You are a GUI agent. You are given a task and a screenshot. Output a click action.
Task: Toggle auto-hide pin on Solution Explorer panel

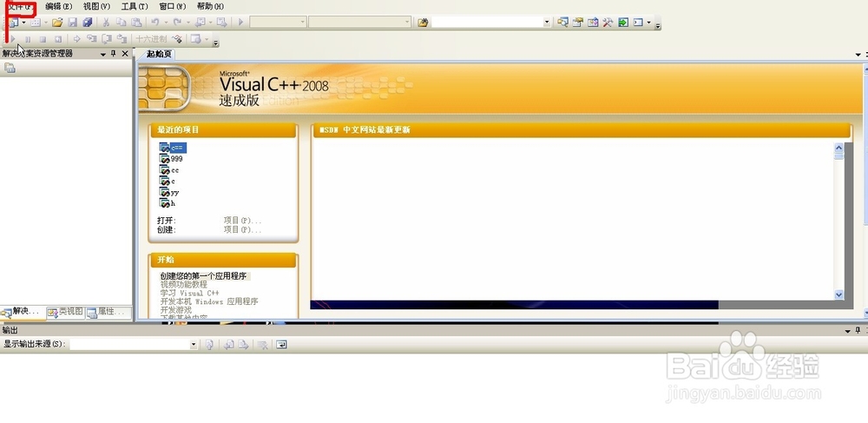coord(114,54)
